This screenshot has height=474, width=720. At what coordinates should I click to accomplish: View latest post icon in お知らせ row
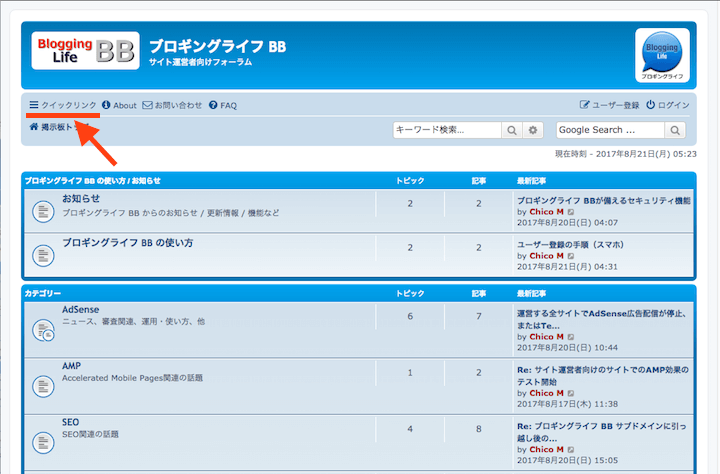pos(571,212)
